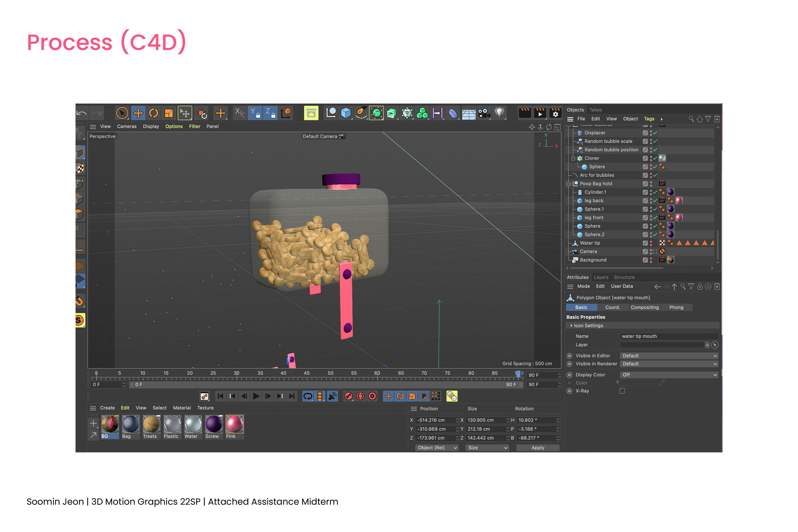The width and height of the screenshot is (798, 532).
Task: Toggle Visible in Editor radio circle
Action: (570, 356)
